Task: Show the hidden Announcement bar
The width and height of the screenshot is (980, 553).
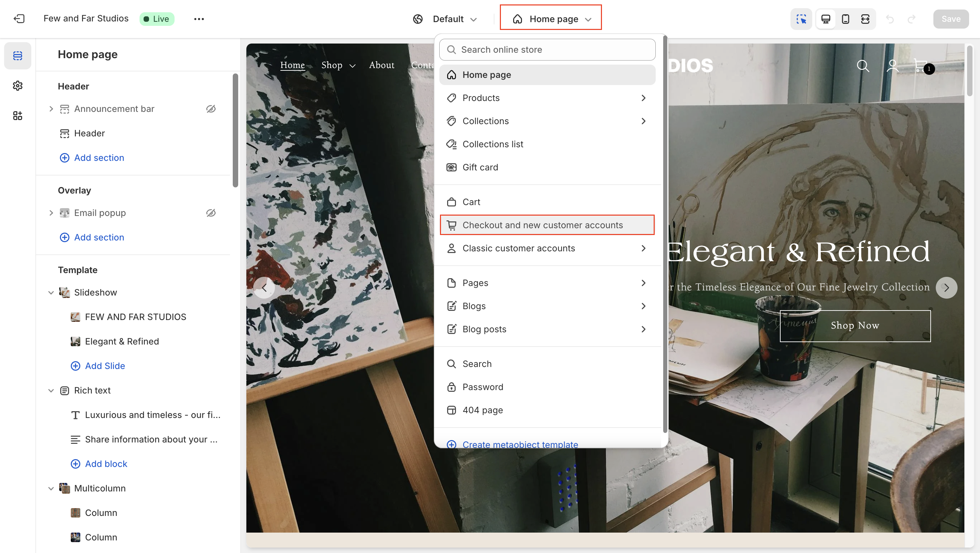Action: click(x=211, y=109)
